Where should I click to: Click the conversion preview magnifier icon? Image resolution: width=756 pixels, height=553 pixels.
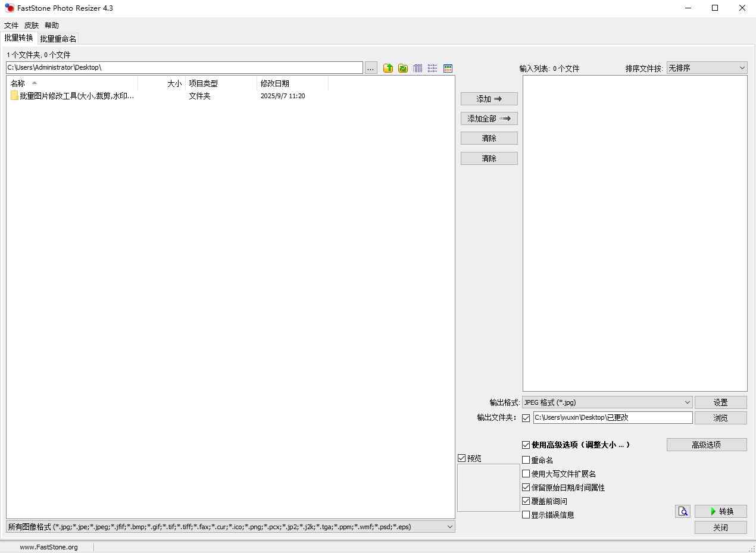pos(683,511)
